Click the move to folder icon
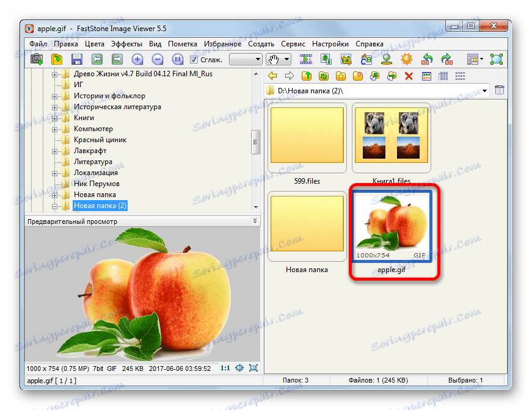This screenshot has height=410, width=532. click(x=392, y=76)
